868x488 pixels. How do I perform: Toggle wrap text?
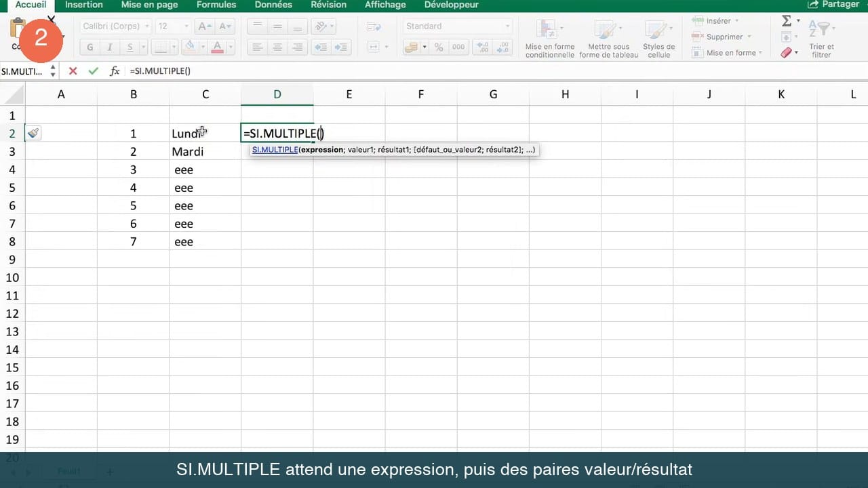click(x=374, y=26)
